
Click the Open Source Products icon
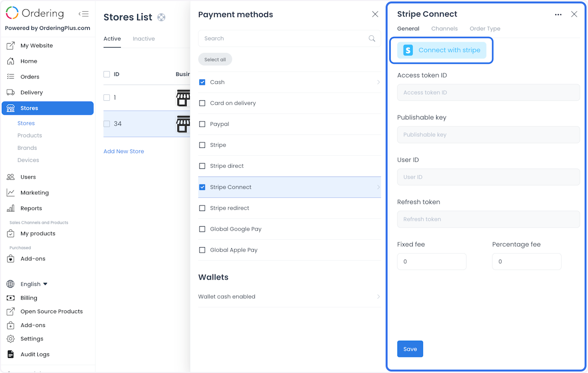10,311
